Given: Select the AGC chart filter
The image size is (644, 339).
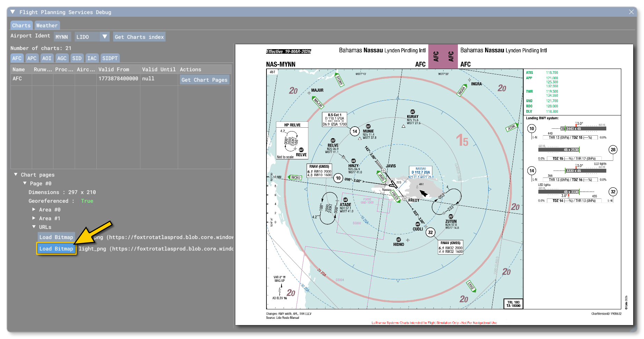Looking at the screenshot, I should click(62, 58).
